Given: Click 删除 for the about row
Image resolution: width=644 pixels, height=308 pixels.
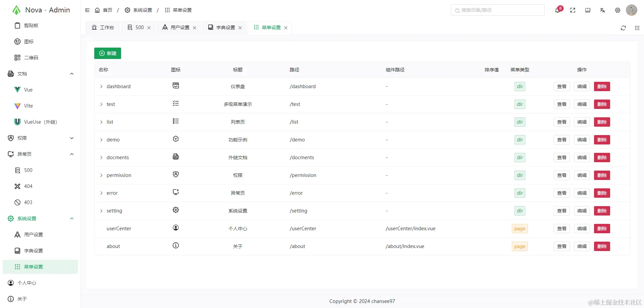Looking at the screenshot, I should (x=602, y=246).
